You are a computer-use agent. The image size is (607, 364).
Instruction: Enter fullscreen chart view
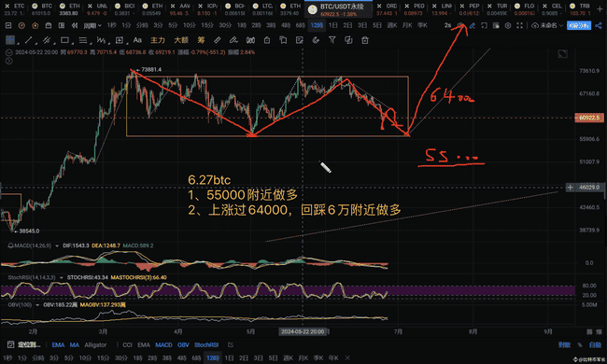pos(519,25)
